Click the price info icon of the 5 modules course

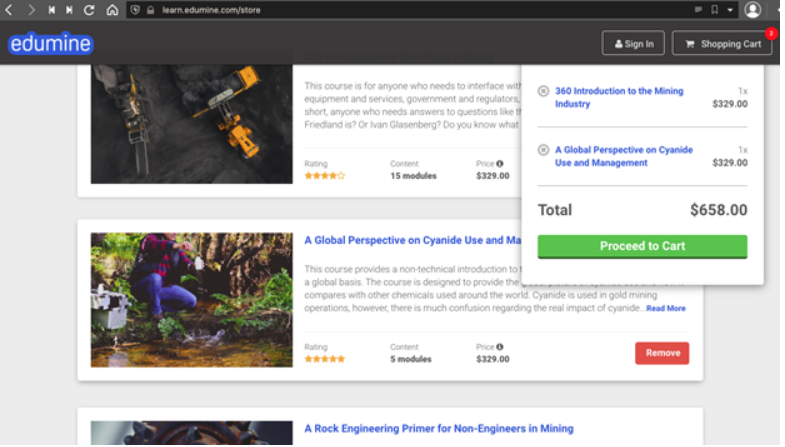pyautogui.click(x=500, y=347)
